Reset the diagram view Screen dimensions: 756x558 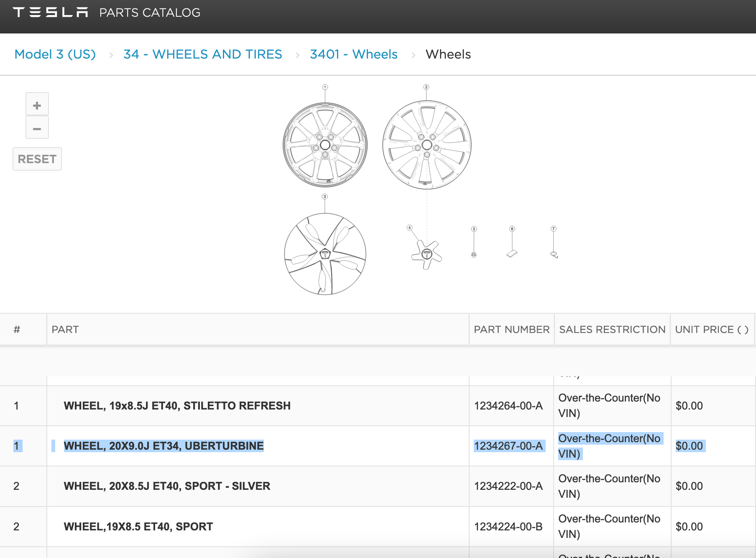[x=37, y=159]
